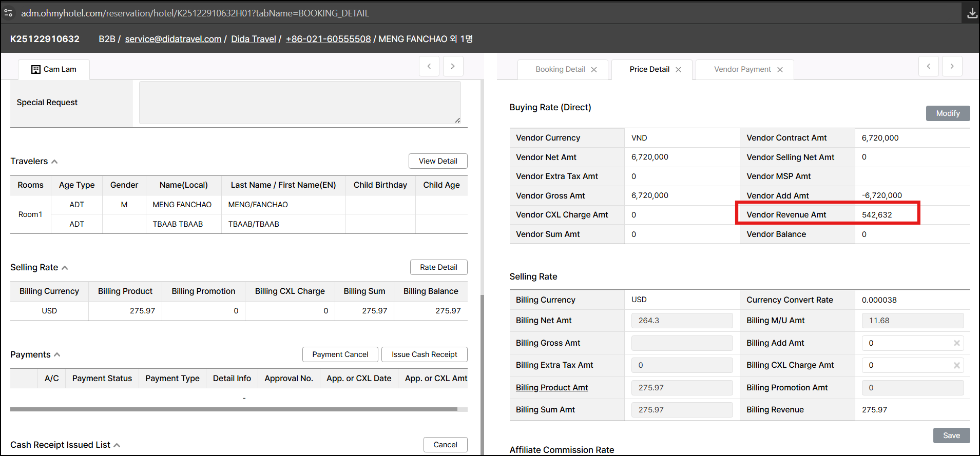Image resolution: width=980 pixels, height=456 pixels.
Task: Click the site info icon in address bar
Action: (8, 13)
